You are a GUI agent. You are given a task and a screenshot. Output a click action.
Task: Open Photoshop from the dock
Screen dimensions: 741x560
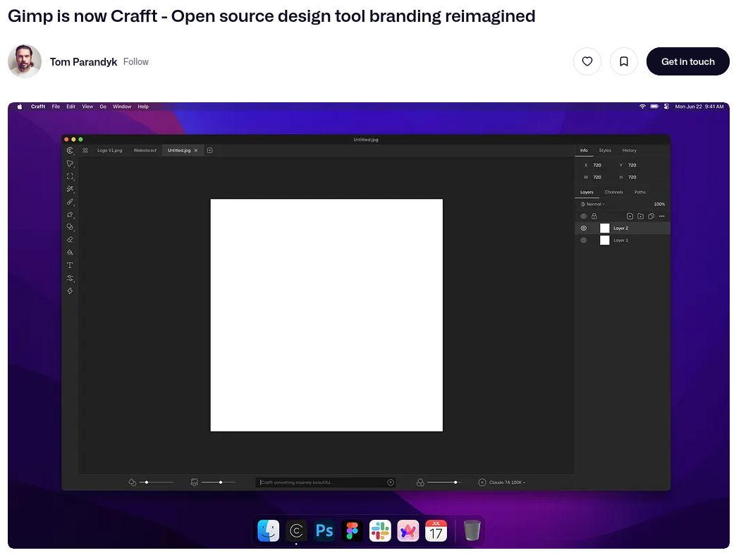324,530
